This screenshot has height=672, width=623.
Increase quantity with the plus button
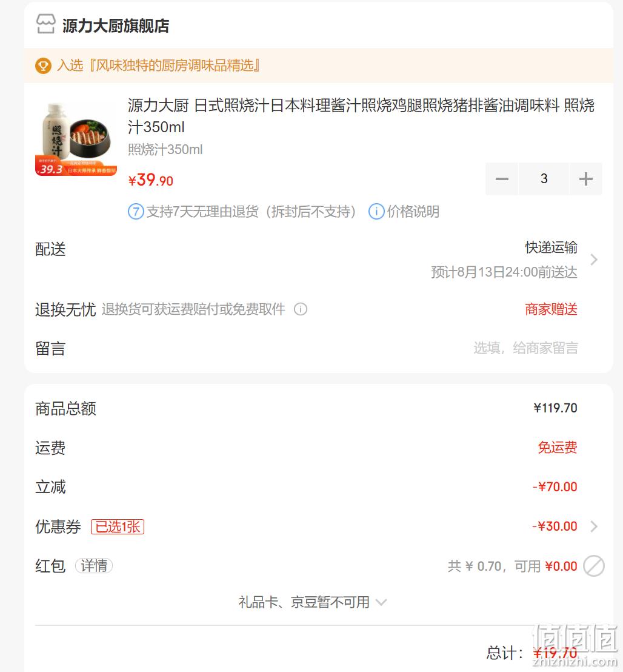(586, 179)
